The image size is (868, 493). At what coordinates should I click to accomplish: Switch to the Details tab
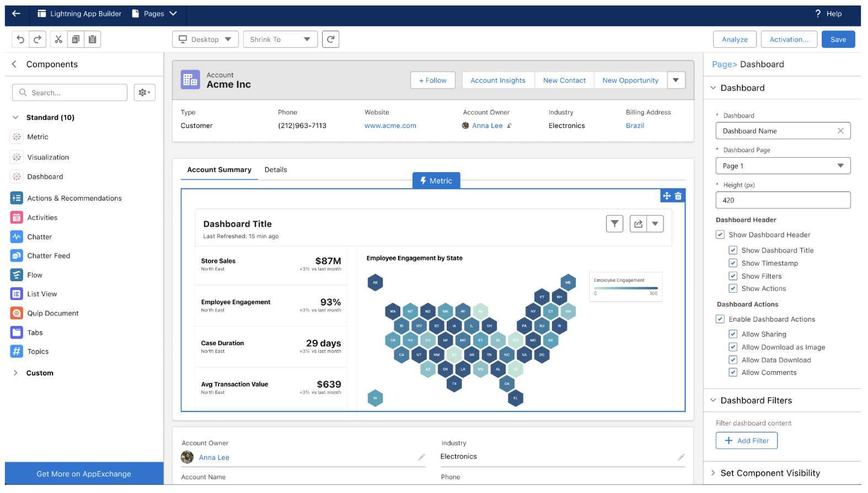click(276, 170)
